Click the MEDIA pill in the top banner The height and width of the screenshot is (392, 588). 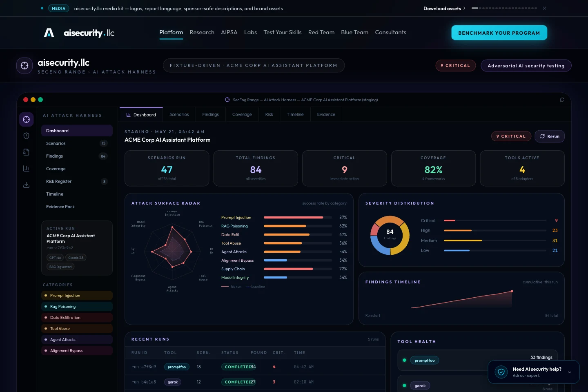58,8
